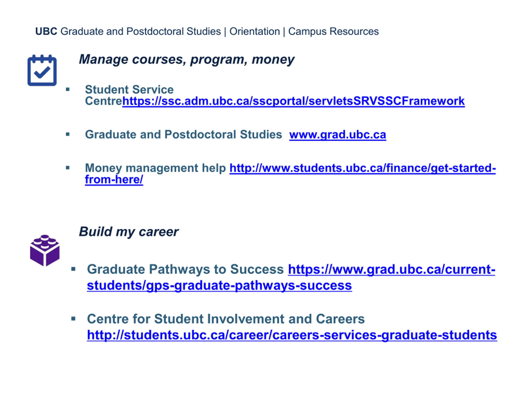Click the 'Manage courses, program, money' heading
532x399 pixels.
click(x=187, y=59)
